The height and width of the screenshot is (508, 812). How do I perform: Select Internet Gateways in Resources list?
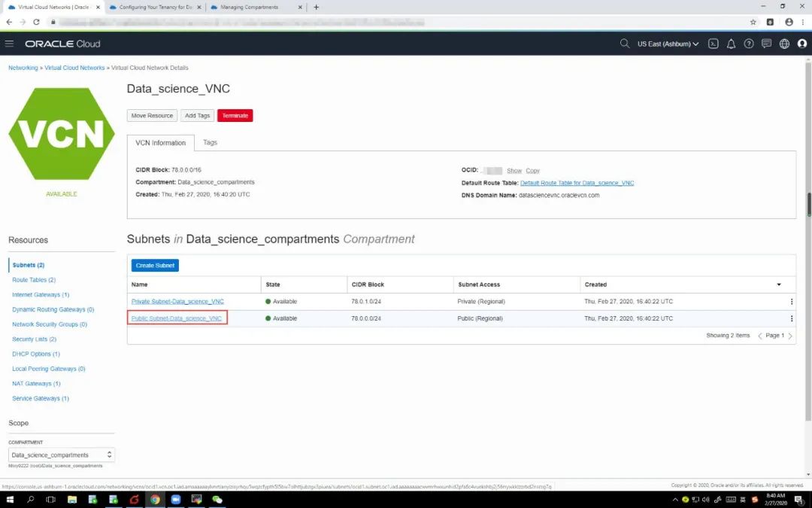click(x=41, y=294)
